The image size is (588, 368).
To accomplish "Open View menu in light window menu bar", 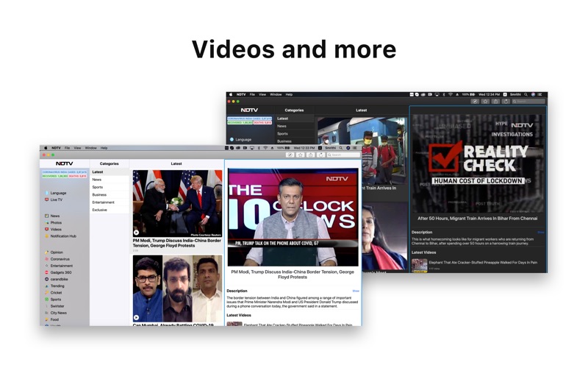I will [77, 148].
